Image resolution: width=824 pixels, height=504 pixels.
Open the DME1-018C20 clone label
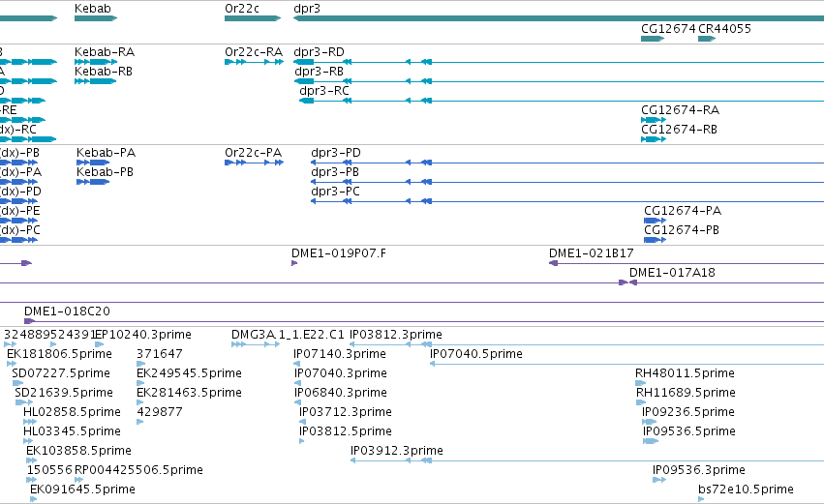click(67, 311)
